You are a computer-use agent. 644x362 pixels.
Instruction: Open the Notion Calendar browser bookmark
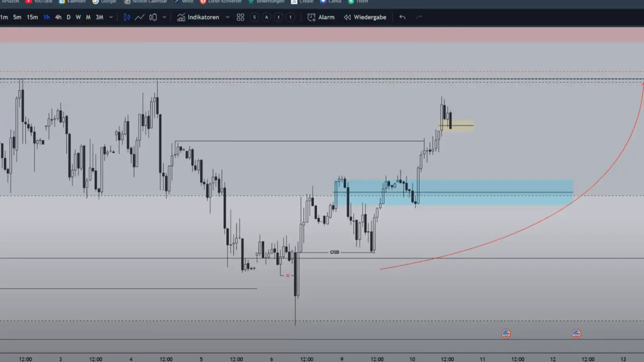pyautogui.click(x=145, y=2)
